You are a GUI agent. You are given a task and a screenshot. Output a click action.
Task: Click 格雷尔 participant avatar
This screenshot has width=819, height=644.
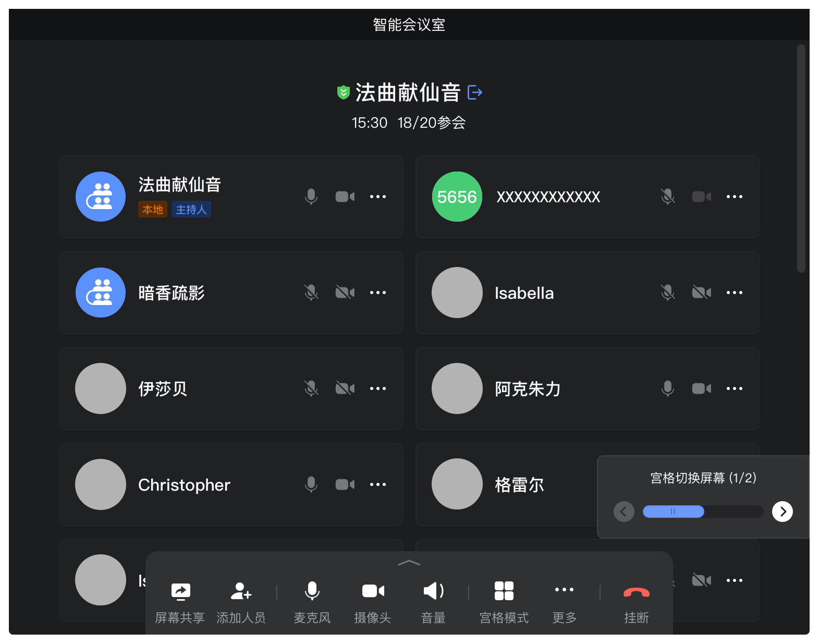(457, 484)
